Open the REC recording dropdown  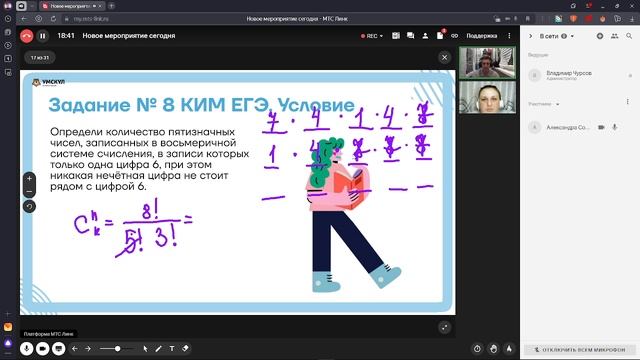click(x=372, y=36)
